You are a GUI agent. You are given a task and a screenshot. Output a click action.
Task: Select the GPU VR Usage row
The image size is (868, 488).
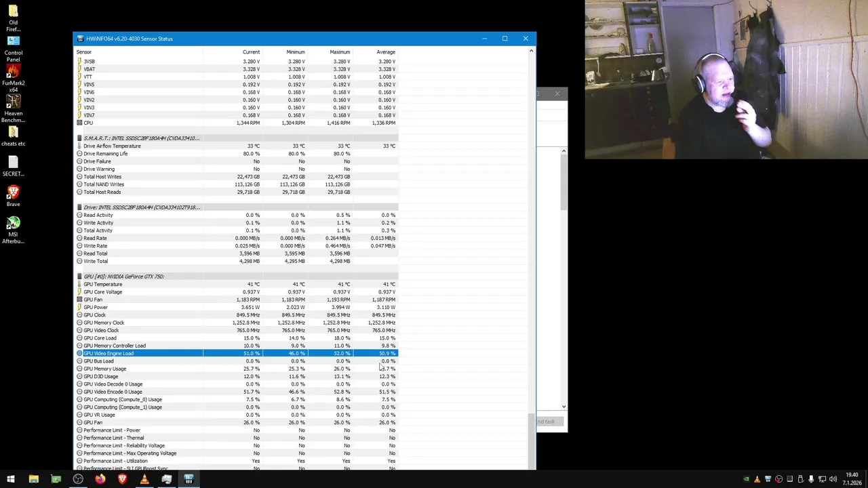click(237, 415)
